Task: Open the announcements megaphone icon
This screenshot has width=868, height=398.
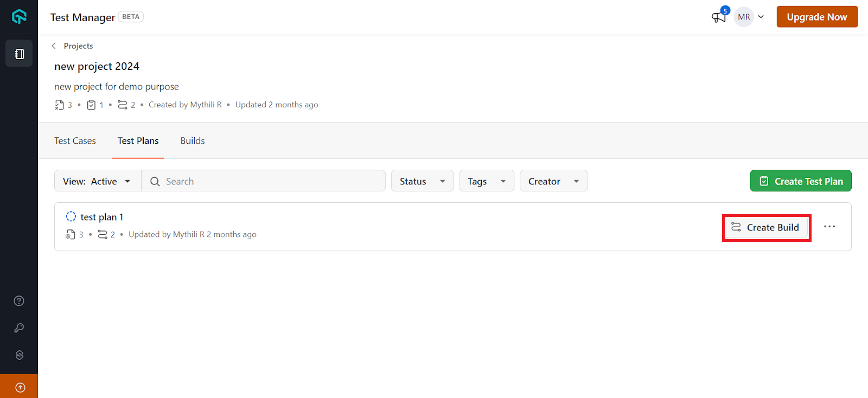Action: tap(719, 17)
